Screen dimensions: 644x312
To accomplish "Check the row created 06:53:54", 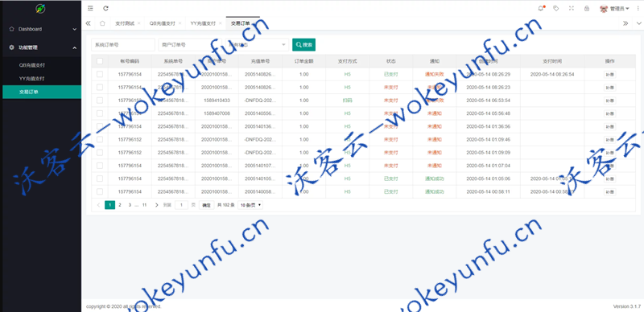I will click(100, 101).
